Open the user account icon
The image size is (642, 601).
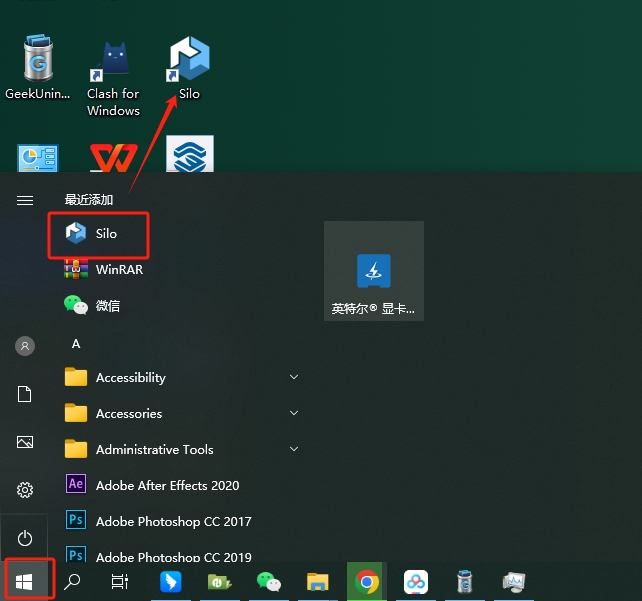pyautogui.click(x=25, y=346)
